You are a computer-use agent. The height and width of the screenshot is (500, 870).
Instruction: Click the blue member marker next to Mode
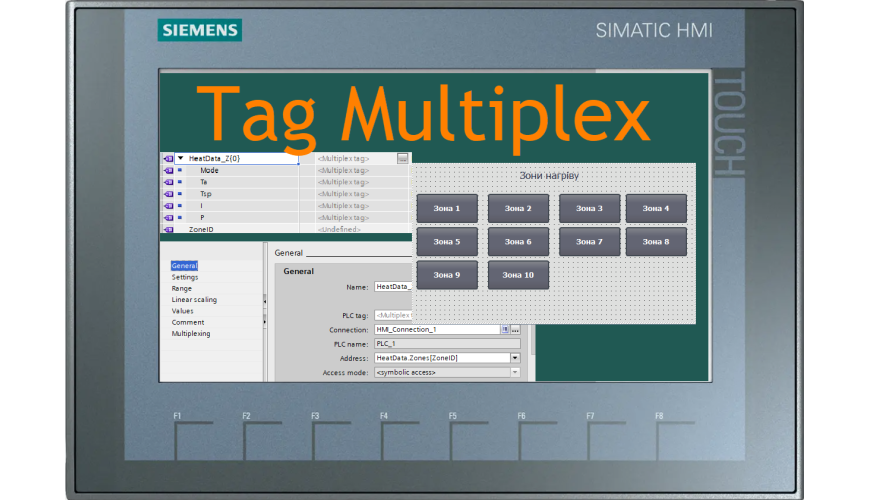pos(180,170)
